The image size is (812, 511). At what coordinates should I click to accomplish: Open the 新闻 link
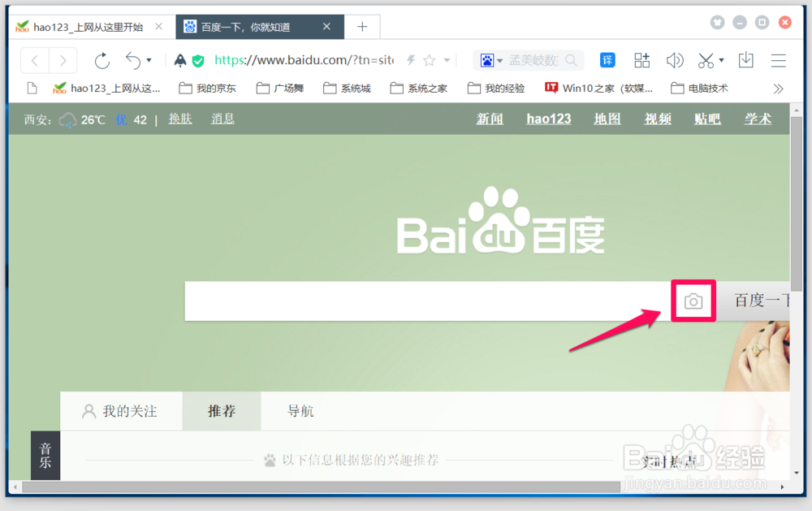[490, 119]
